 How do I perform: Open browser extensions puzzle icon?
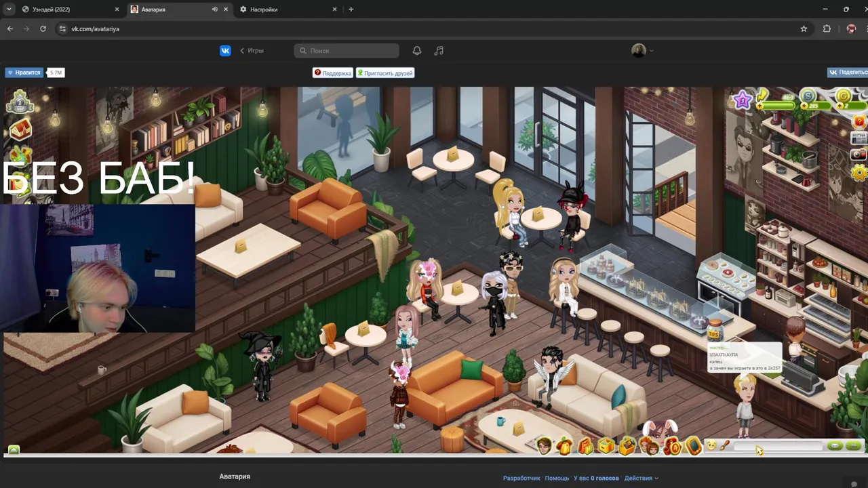[x=827, y=28]
